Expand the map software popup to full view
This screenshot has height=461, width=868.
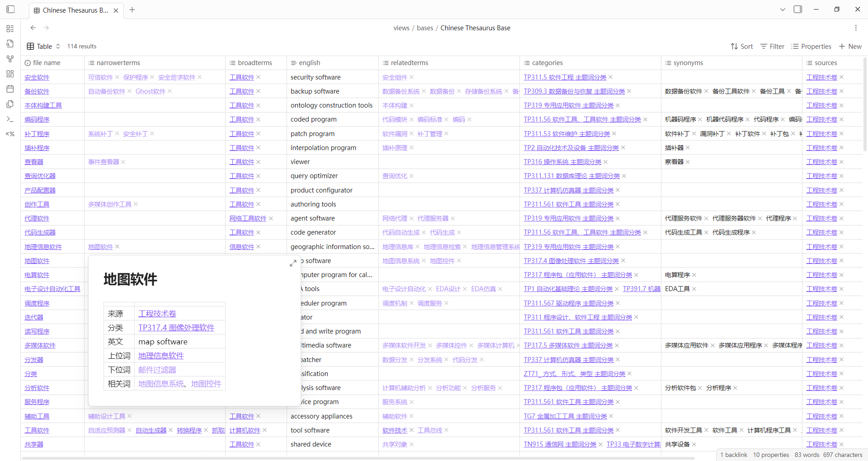click(293, 263)
